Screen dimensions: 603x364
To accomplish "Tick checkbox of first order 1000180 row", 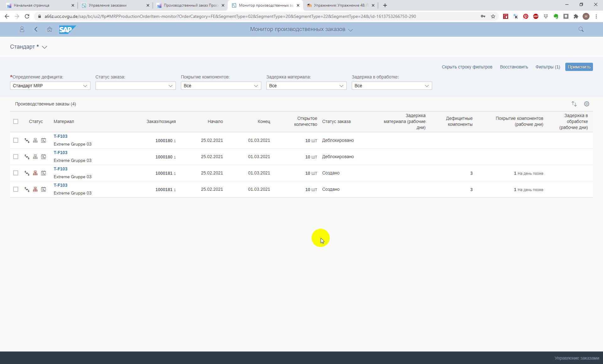I will (16, 140).
